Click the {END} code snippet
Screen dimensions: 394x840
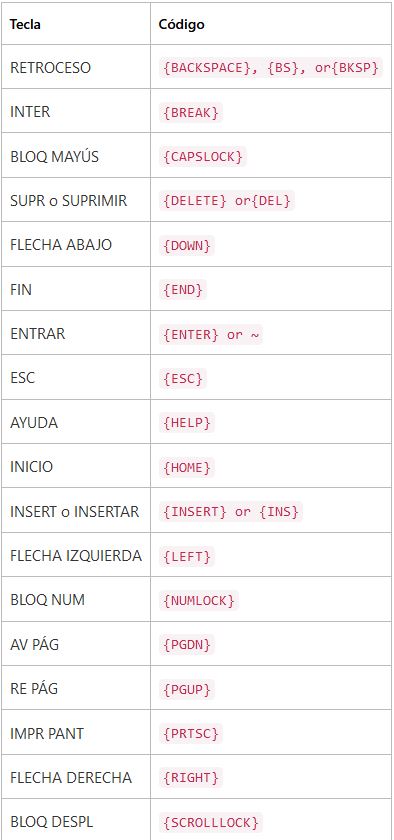183,290
